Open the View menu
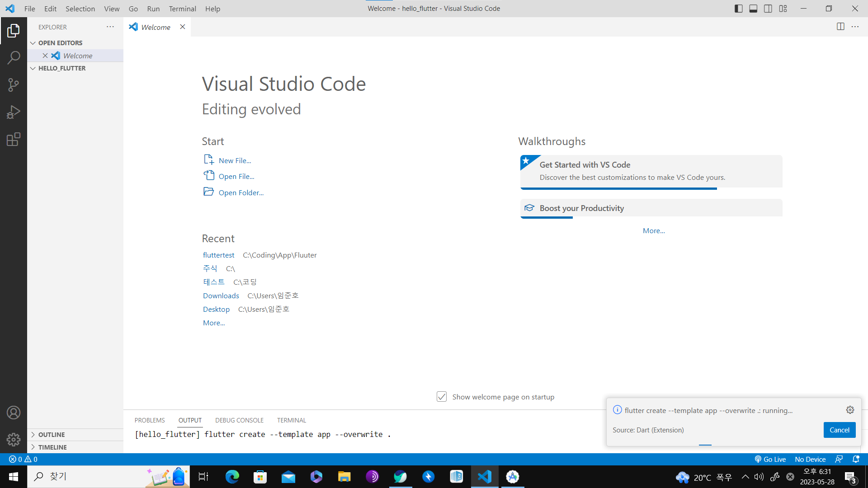Image resolution: width=868 pixels, height=488 pixels. (112, 9)
